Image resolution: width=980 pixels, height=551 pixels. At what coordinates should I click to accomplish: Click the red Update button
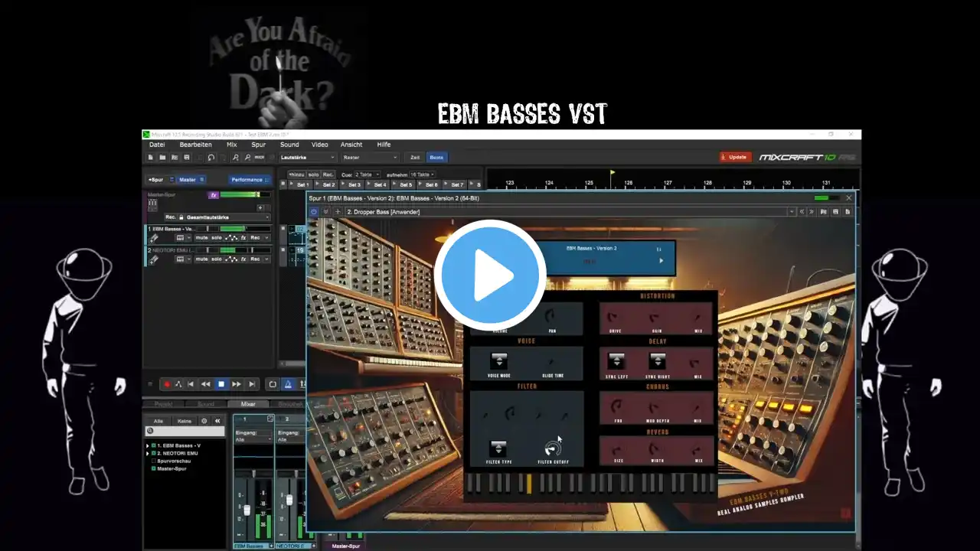point(735,157)
